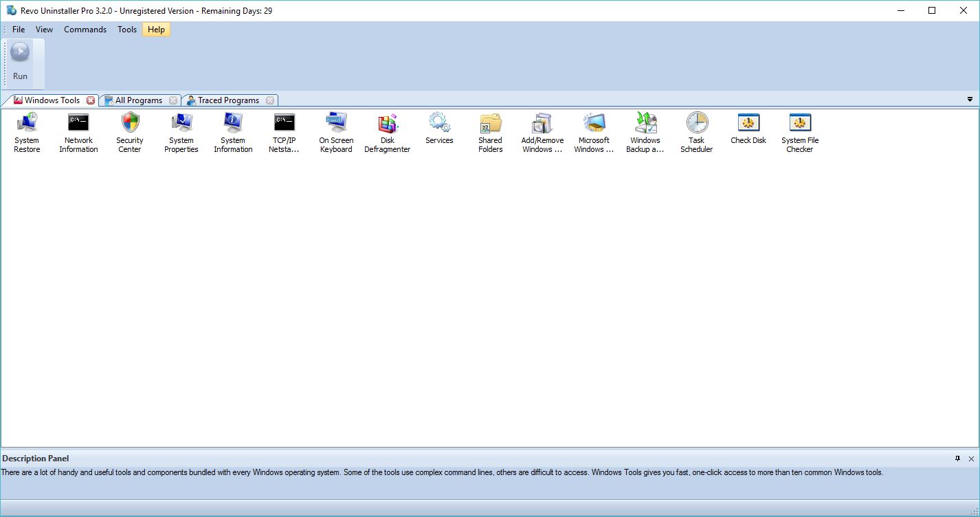This screenshot has height=517, width=980.
Task: Launch the System Restore tool
Action: (26, 132)
